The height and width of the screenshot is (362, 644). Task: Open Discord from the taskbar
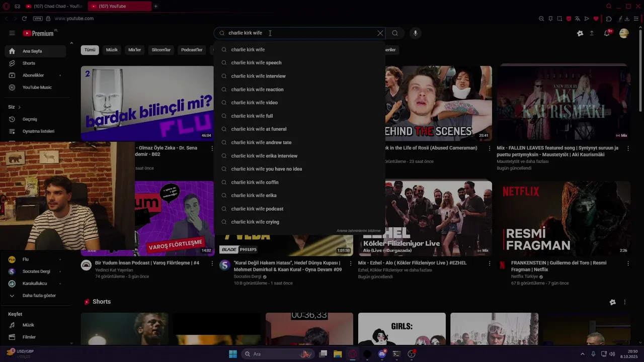(382, 354)
